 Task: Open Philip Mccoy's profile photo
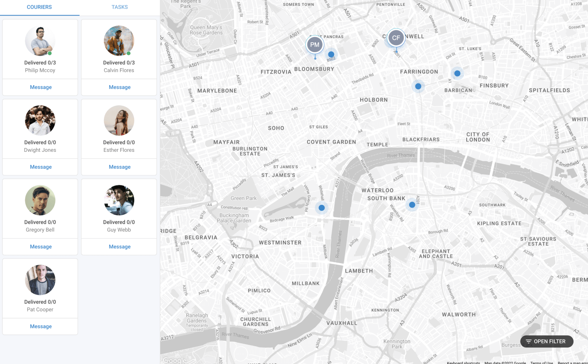coord(40,41)
